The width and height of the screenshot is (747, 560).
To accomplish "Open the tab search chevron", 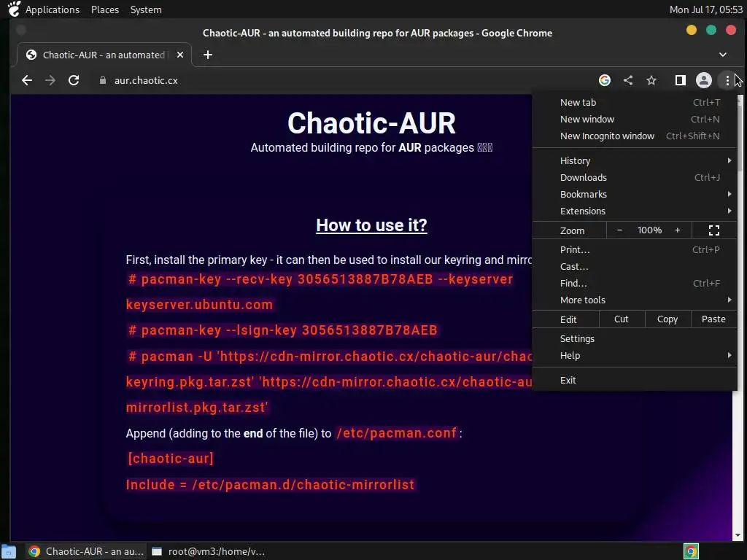I will coord(723,55).
